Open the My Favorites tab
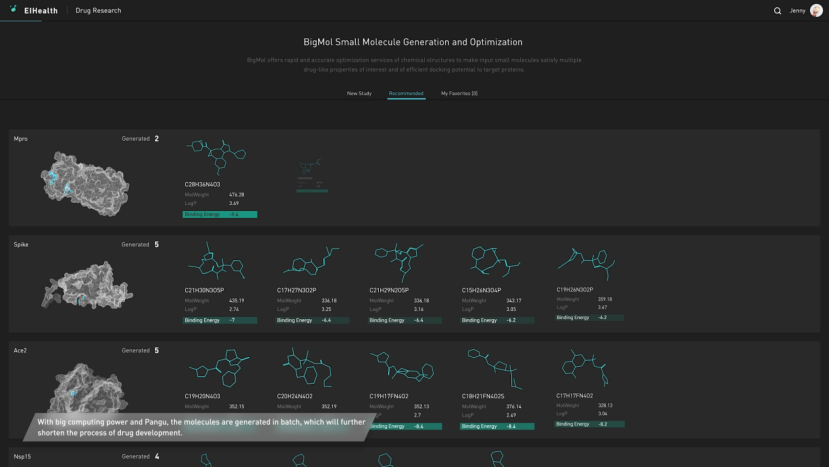The image size is (830, 467). [x=459, y=93]
